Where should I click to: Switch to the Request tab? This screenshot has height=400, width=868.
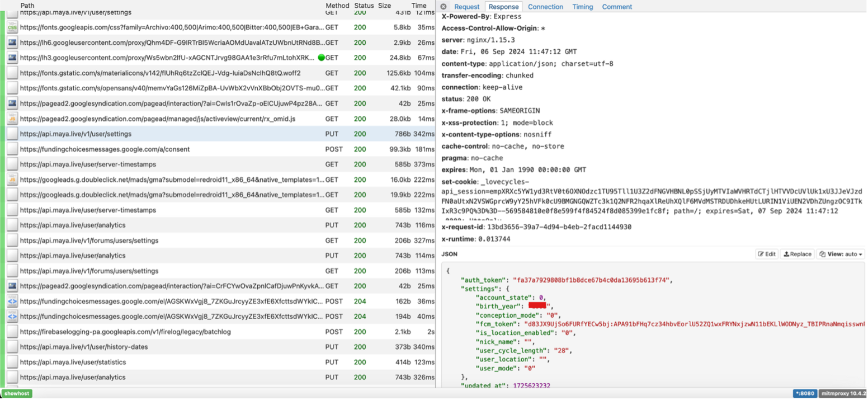click(x=466, y=7)
